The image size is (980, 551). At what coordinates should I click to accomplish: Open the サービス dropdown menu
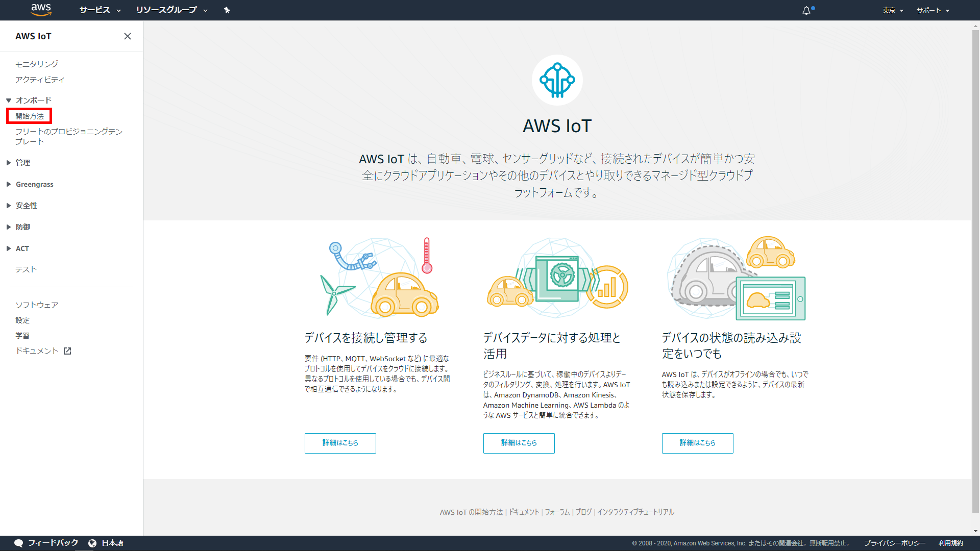[100, 10]
